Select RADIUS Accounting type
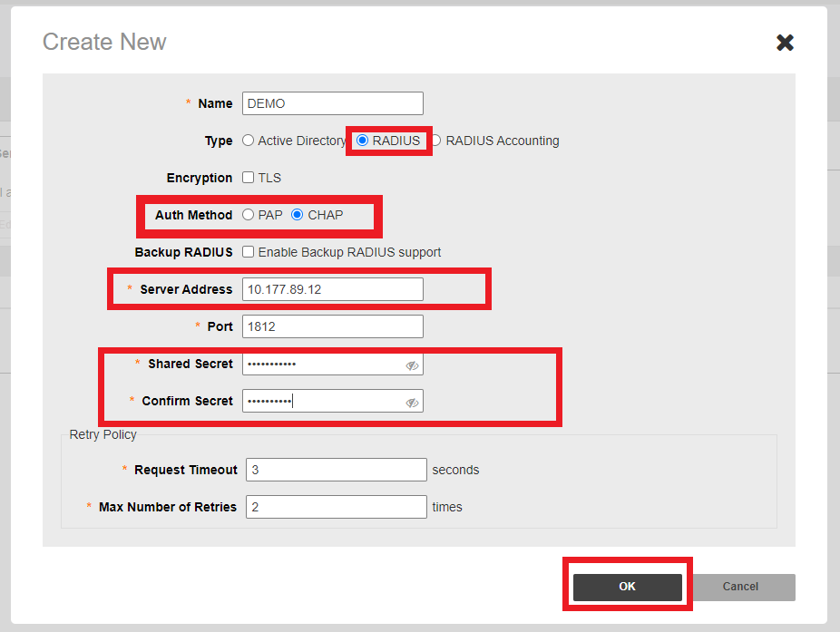Screen dimensions: 840x632 (436, 141)
